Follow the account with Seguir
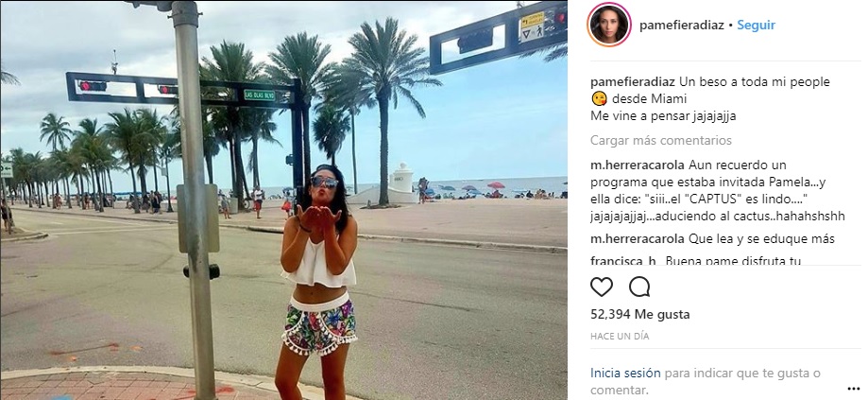Image resolution: width=868 pixels, height=400 pixels. click(x=756, y=25)
